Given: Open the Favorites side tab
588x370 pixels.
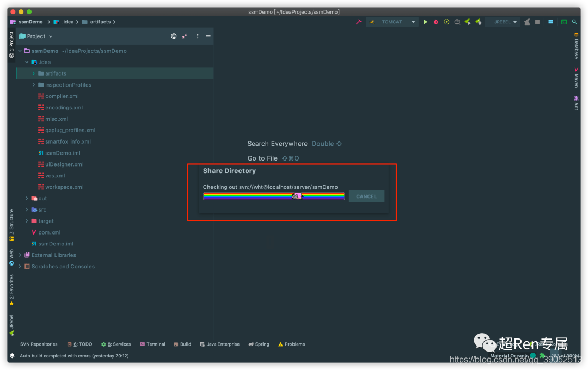Looking at the screenshot, I should 11,290.
